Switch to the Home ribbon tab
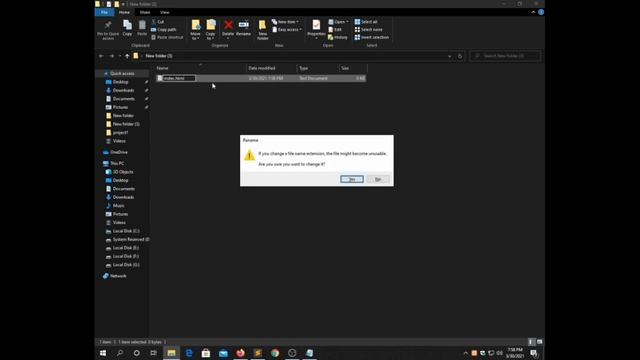640x360 pixels. tap(124, 12)
